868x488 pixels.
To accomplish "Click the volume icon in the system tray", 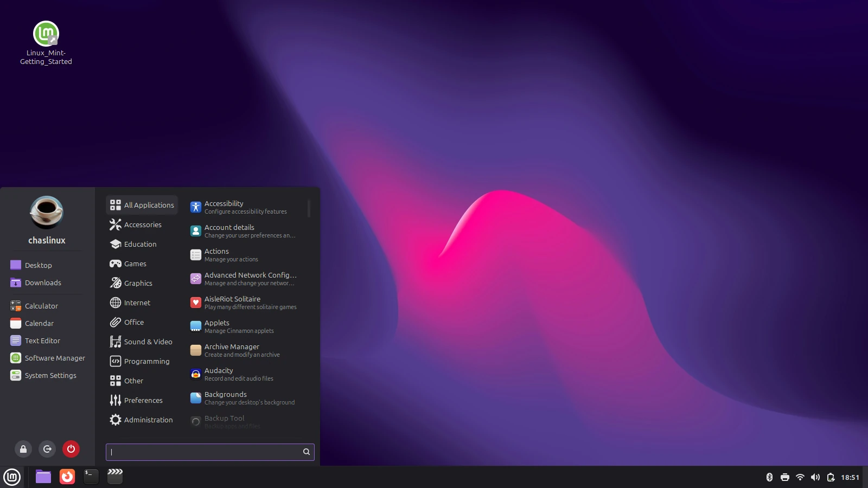I will 815,477.
